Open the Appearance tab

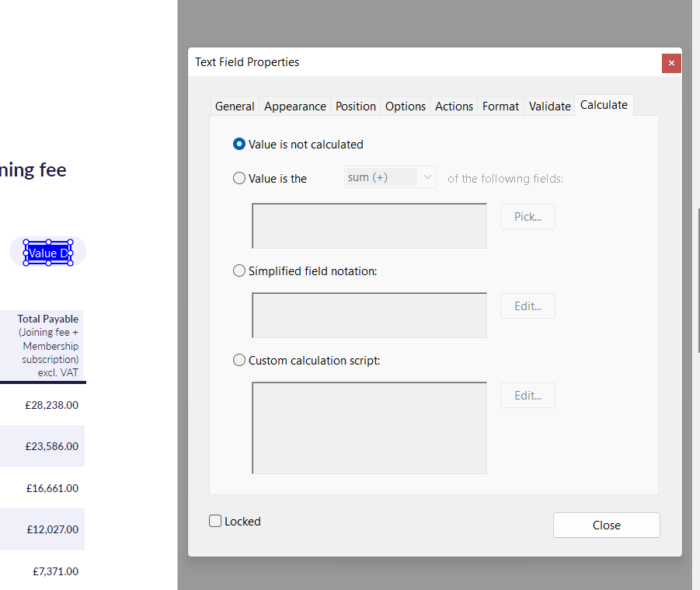[294, 106]
